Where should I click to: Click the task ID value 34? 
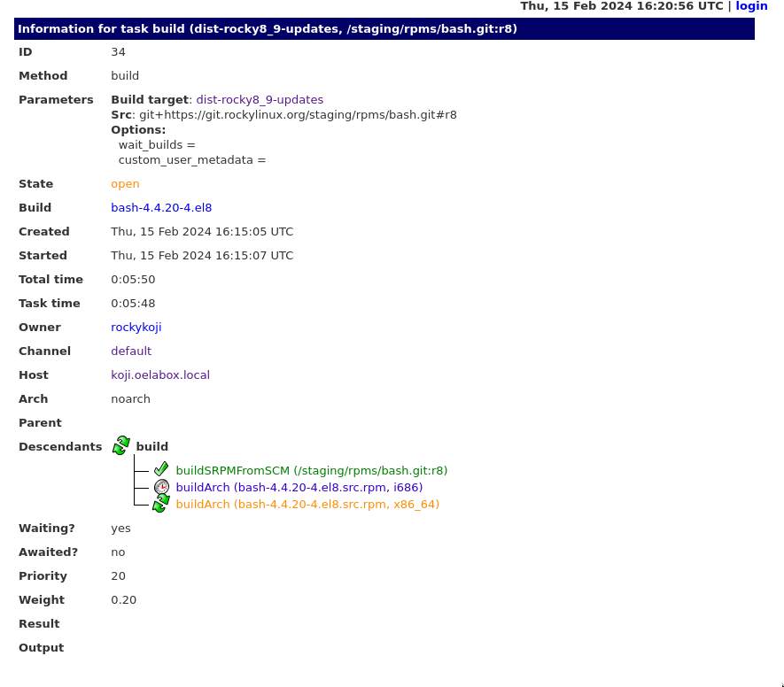click(118, 52)
